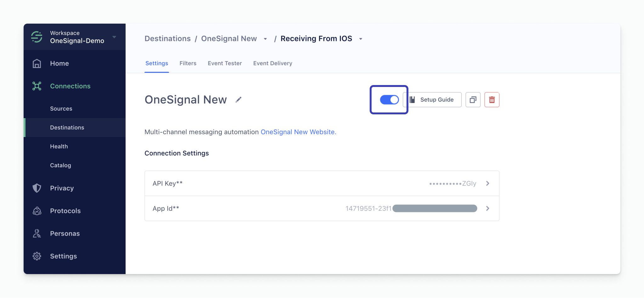Click the Segment logo icon
The image size is (644, 298).
pyautogui.click(x=37, y=37)
